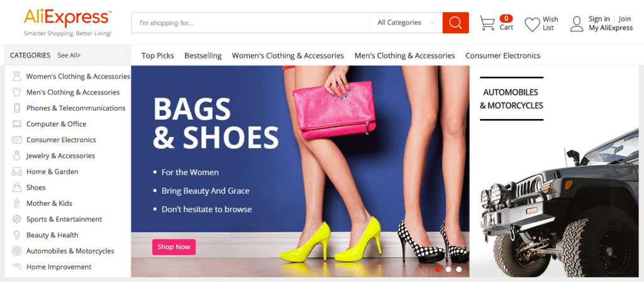This screenshot has width=644, height=282.
Task: Expand categories with See All> link
Action: (69, 55)
